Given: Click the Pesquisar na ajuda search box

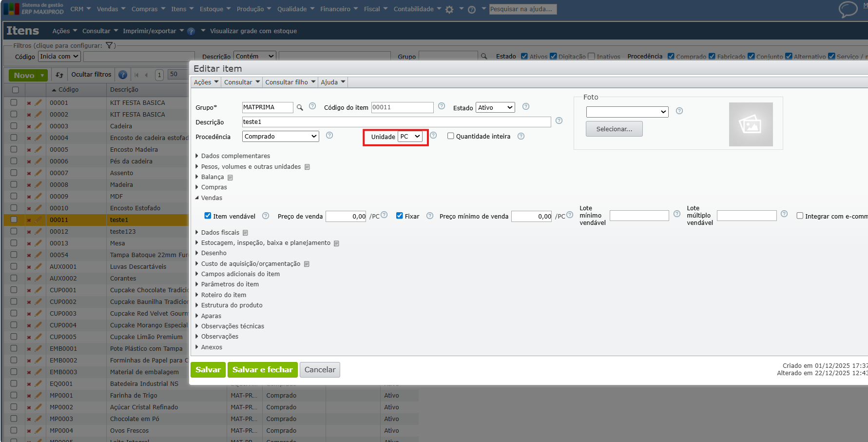Looking at the screenshot, I should click(523, 9).
